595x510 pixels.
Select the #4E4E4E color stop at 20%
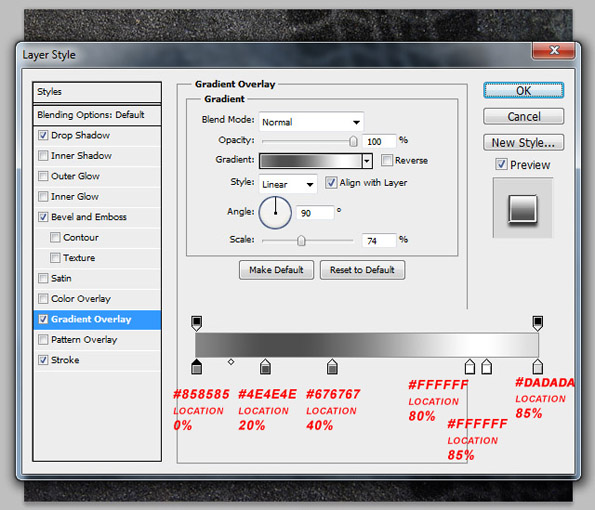265,367
